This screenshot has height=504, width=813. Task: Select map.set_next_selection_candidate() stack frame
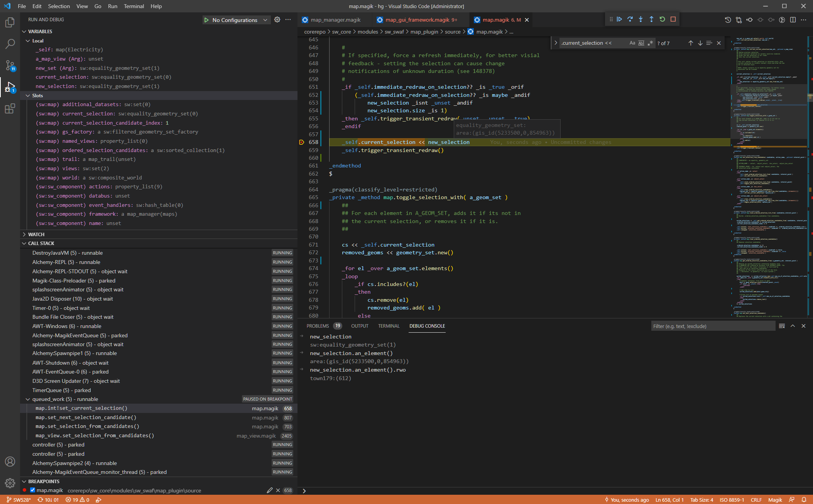tap(86, 418)
